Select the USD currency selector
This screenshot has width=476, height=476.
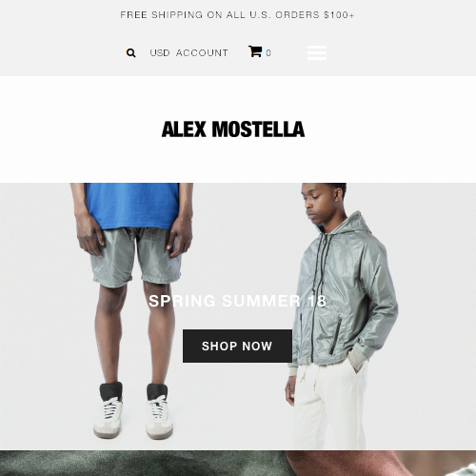click(x=160, y=52)
